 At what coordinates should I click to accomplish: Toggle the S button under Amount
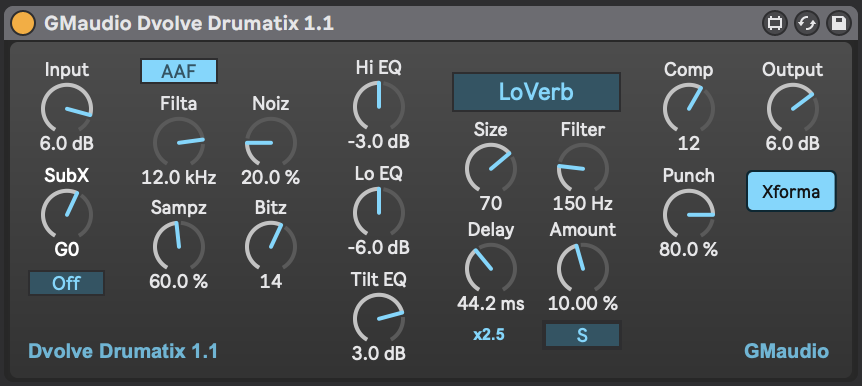582,335
